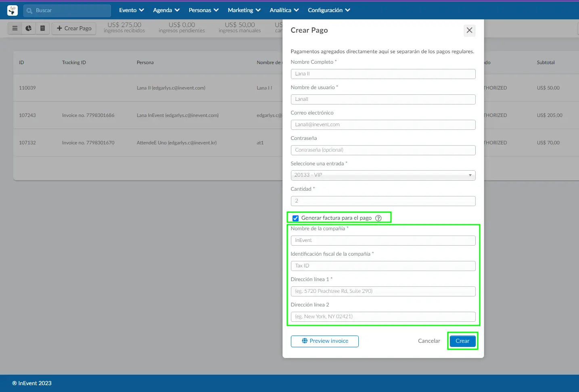Click Lana II (edgarlys.c@inevent.com) cell
The height and width of the screenshot is (392, 579).
tap(171, 88)
